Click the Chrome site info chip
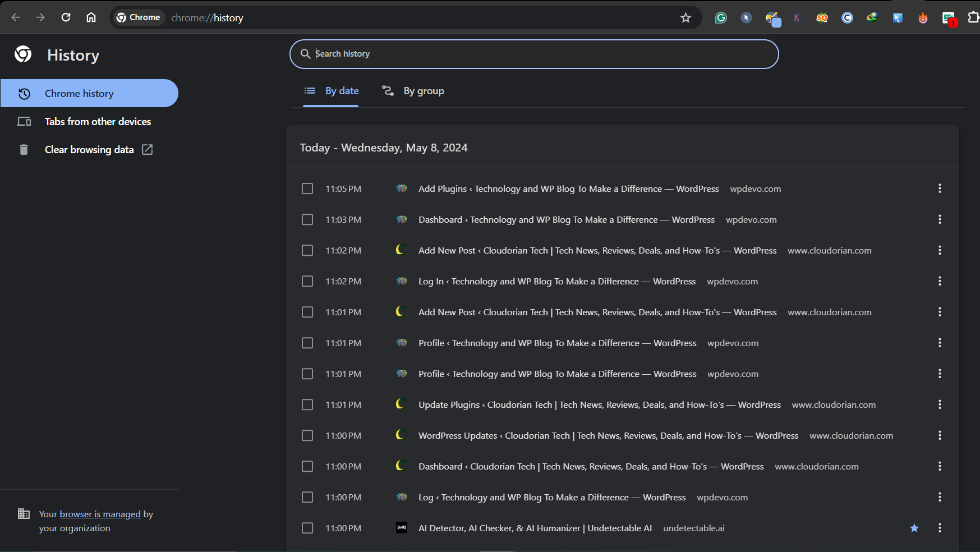The image size is (980, 552). click(x=138, y=17)
